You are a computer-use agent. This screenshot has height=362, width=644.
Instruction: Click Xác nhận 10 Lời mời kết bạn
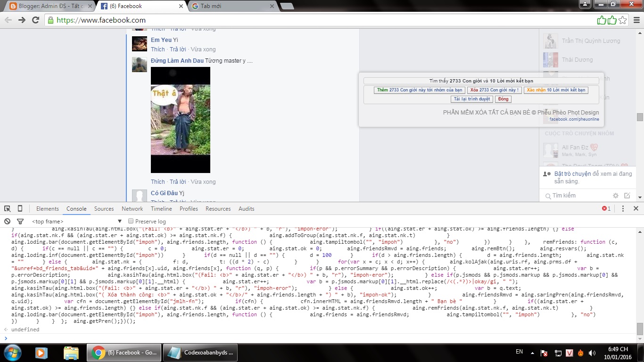tap(556, 90)
